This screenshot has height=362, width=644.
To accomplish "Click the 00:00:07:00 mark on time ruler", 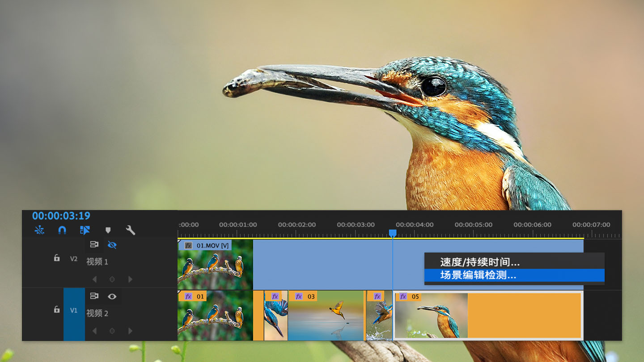I will point(591,225).
